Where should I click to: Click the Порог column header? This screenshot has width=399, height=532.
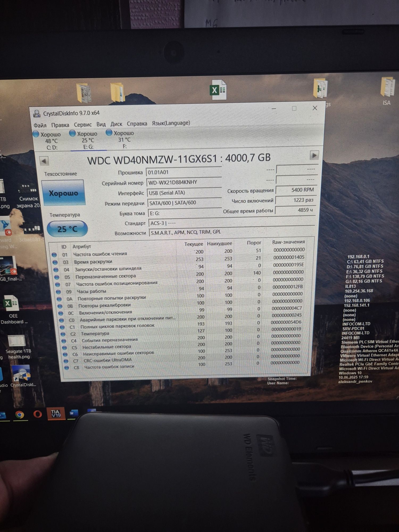coord(254,243)
